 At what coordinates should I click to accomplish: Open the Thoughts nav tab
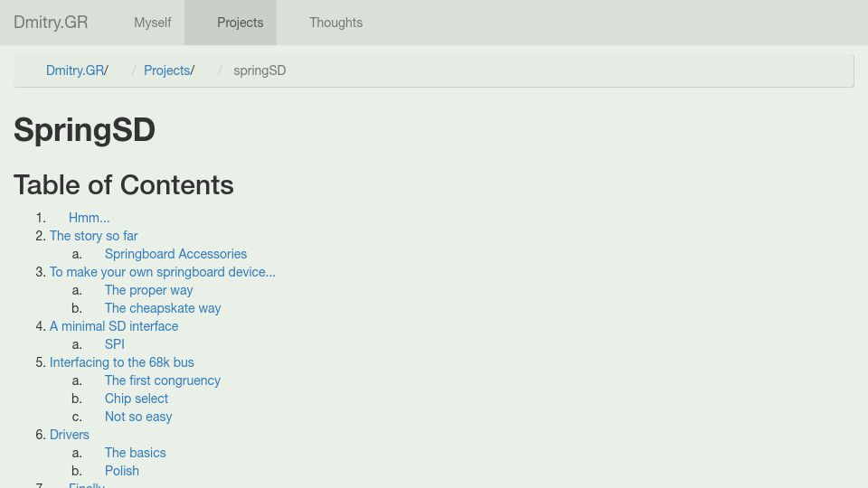[x=335, y=23]
